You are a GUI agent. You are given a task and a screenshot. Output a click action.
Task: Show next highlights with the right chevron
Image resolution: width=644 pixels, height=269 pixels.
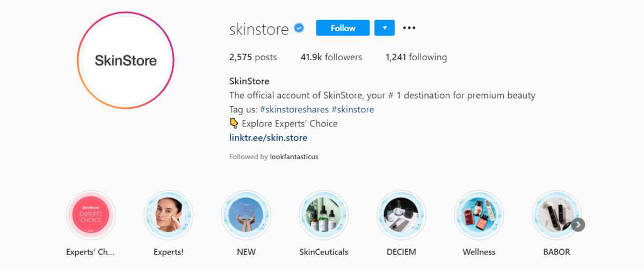(578, 225)
